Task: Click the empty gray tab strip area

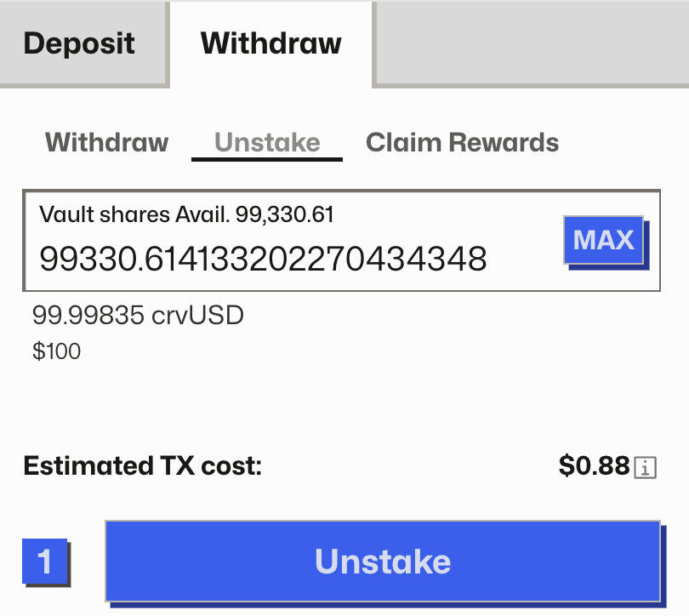Action: [531, 43]
